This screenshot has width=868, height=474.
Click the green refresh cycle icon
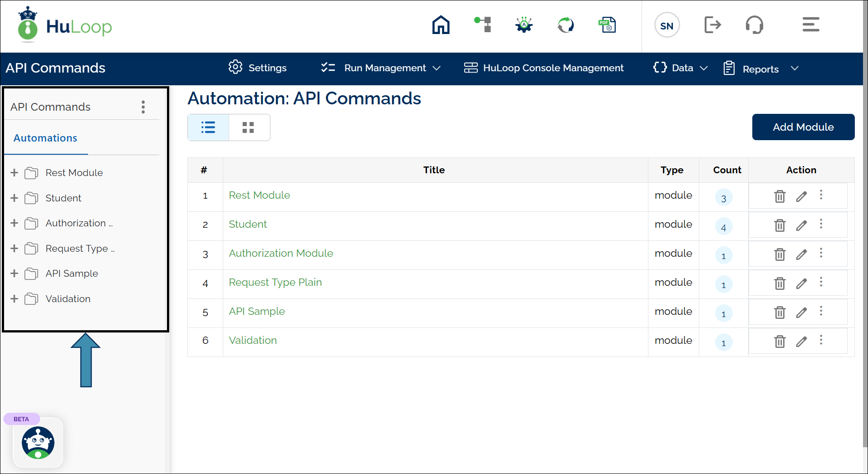[565, 25]
